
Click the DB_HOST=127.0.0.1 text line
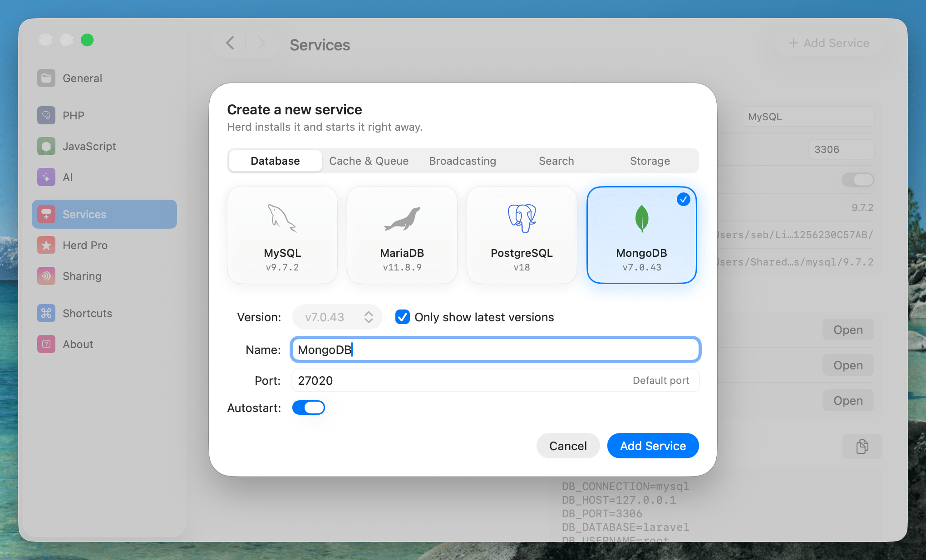[x=619, y=500]
